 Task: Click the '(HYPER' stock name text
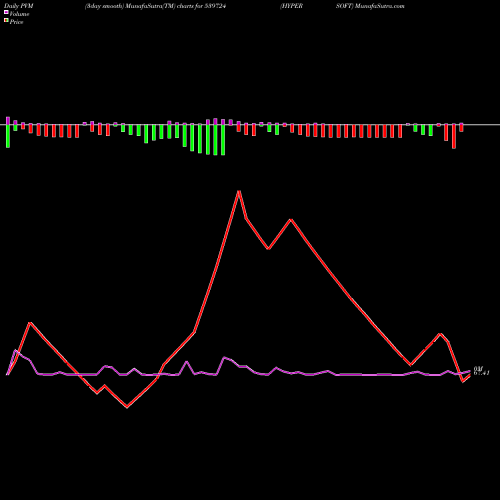pos(291,6)
